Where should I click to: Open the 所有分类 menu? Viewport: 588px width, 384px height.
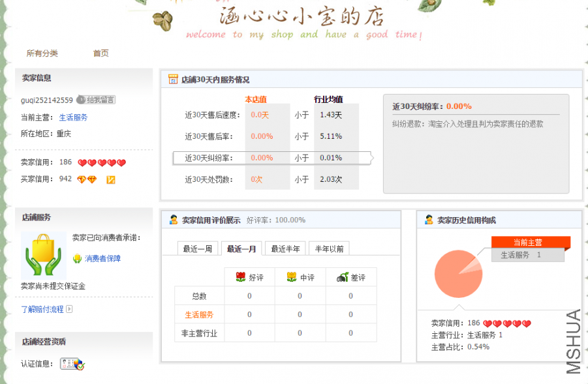42,53
